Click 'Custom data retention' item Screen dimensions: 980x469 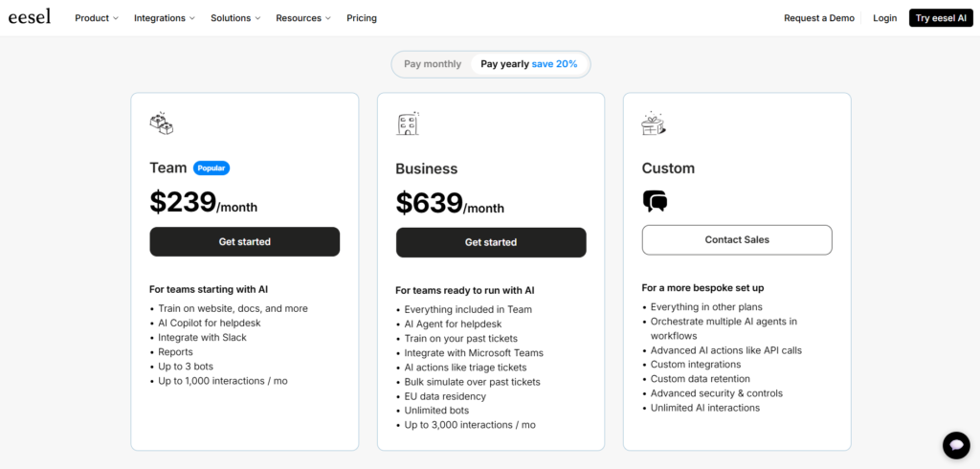coord(700,378)
